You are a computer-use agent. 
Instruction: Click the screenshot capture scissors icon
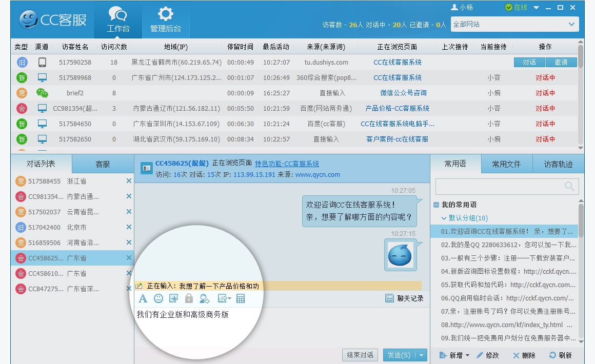click(173, 298)
